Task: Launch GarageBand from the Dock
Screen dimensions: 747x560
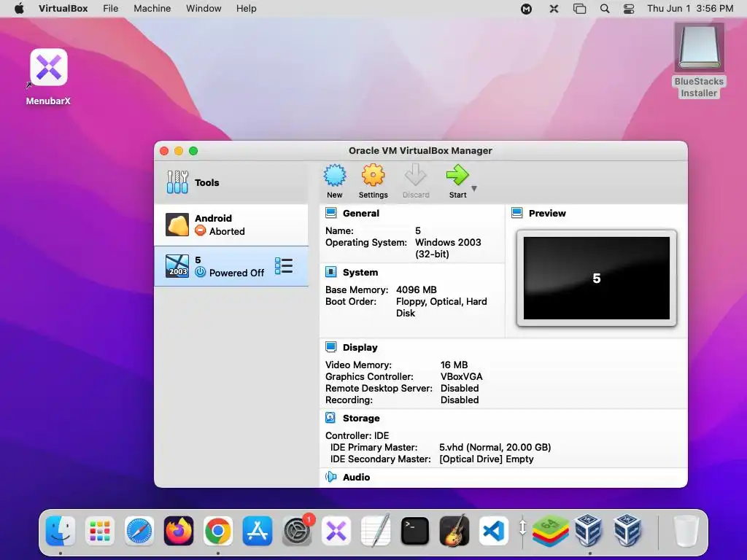Action: [x=454, y=531]
